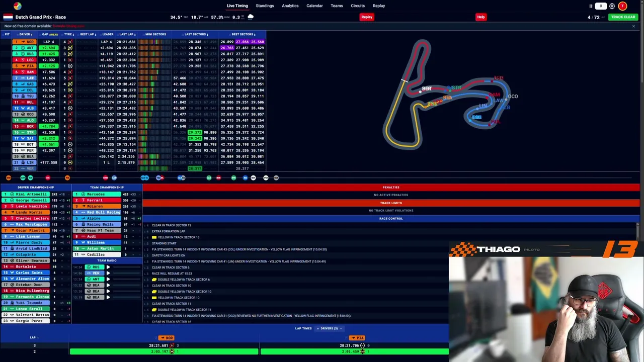Dismiss the ad-free domain banner
Screen dimensions: 644x362
click(633, 26)
